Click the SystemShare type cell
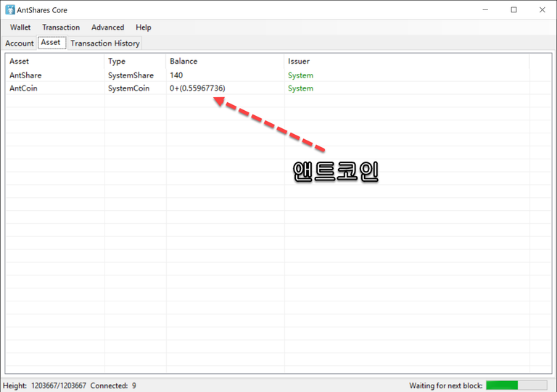Screen dimensions: 557x392 (x=131, y=75)
